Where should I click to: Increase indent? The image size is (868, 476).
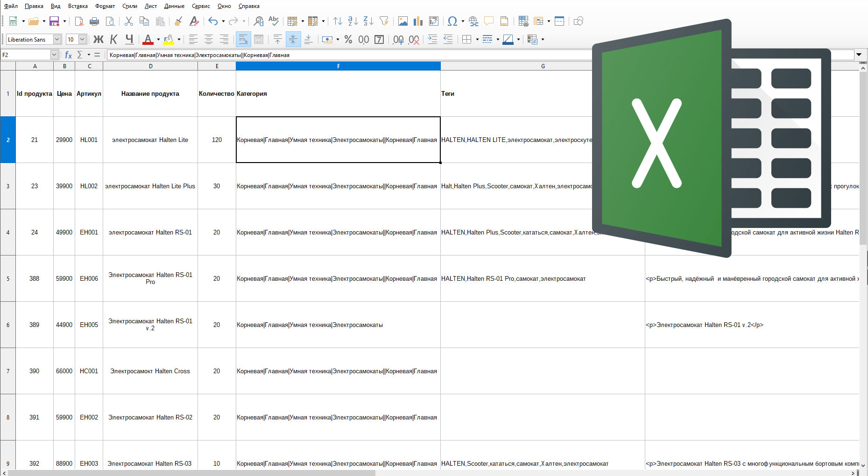[432, 39]
